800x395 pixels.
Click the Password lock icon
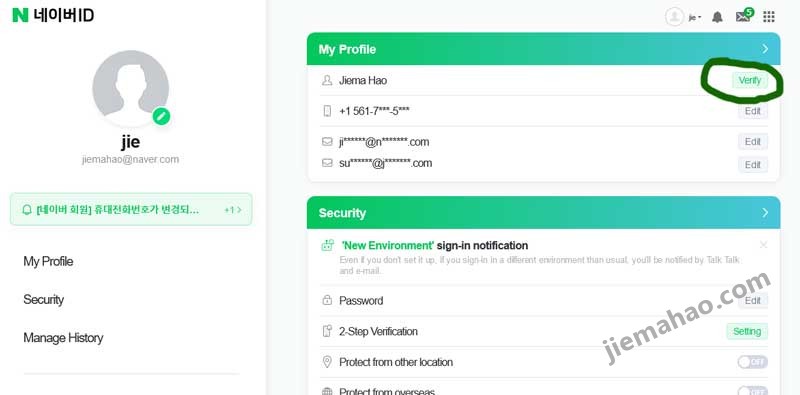[x=327, y=301]
